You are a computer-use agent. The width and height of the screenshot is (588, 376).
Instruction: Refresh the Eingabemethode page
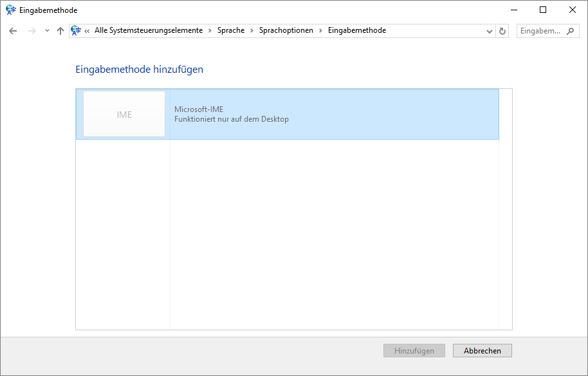[x=503, y=31]
